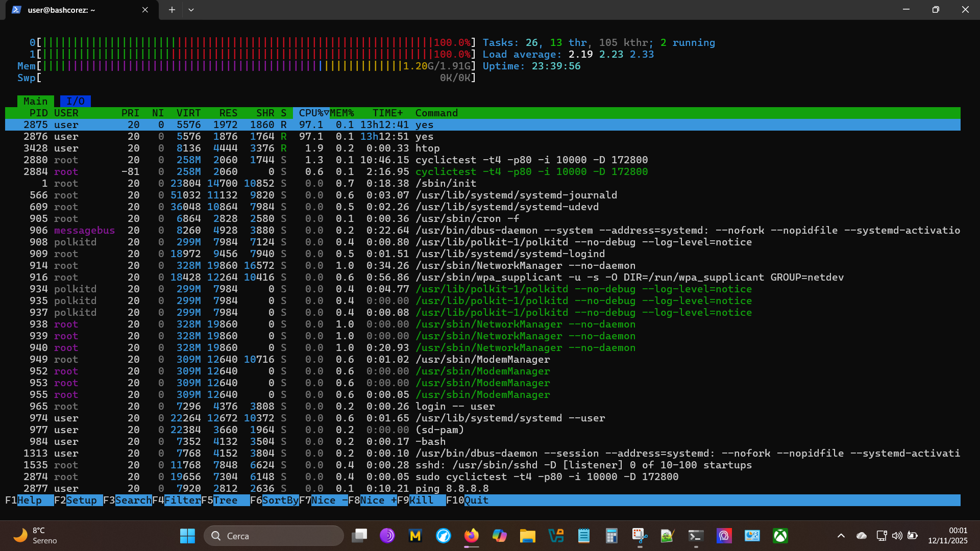The image size is (980, 551).
Task: Open the Calculator icon in taskbar
Action: pyautogui.click(x=611, y=536)
